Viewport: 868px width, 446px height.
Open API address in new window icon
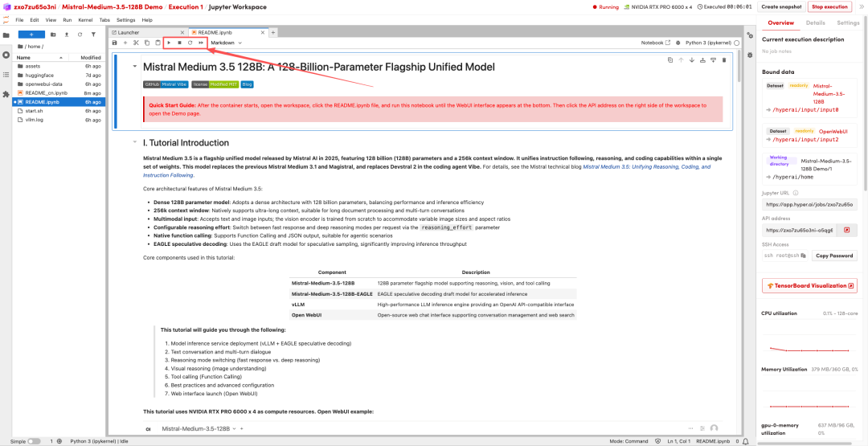pyautogui.click(x=846, y=230)
